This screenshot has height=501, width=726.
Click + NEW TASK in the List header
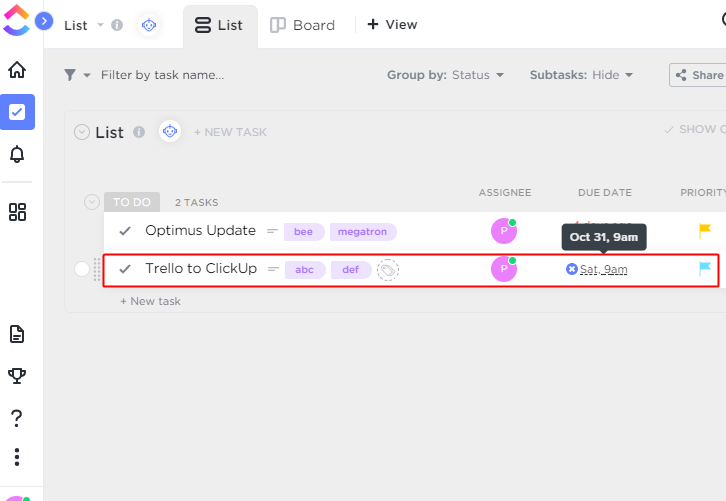230,132
